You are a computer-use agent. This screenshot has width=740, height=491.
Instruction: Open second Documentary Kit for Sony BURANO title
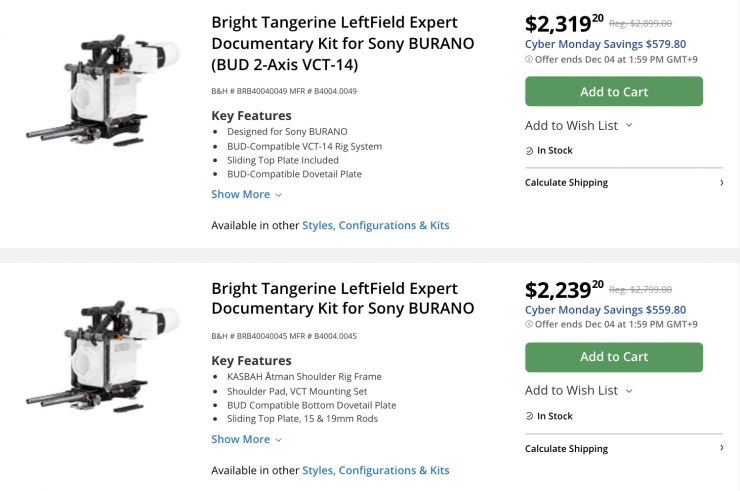342,298
